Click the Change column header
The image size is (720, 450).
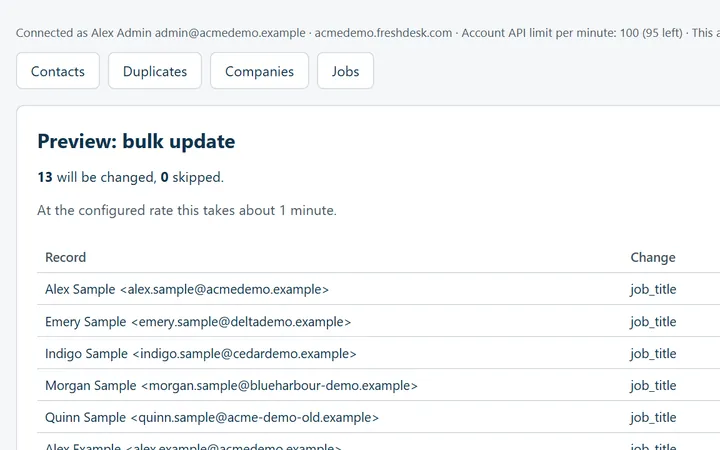[x=652, y=257]
